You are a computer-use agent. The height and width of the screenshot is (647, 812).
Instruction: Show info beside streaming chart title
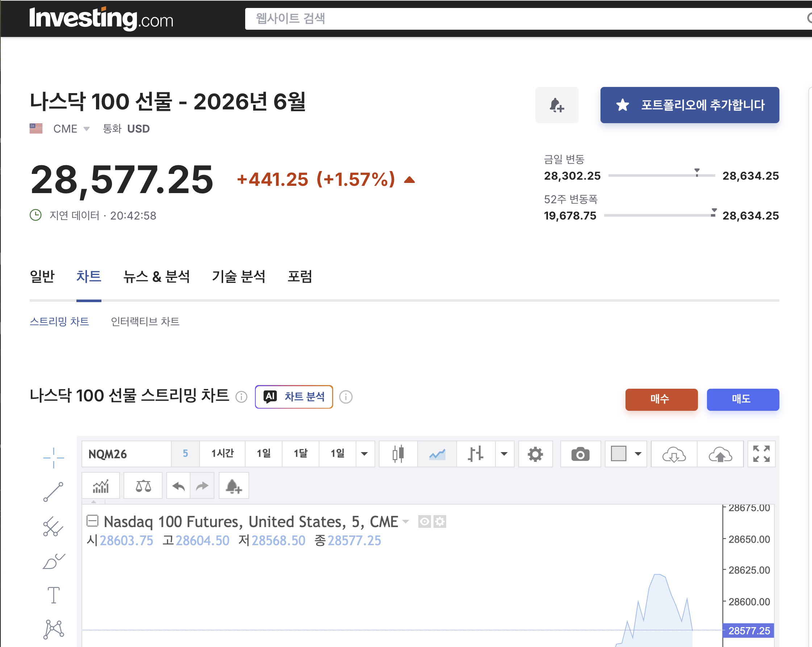[241, 397]
